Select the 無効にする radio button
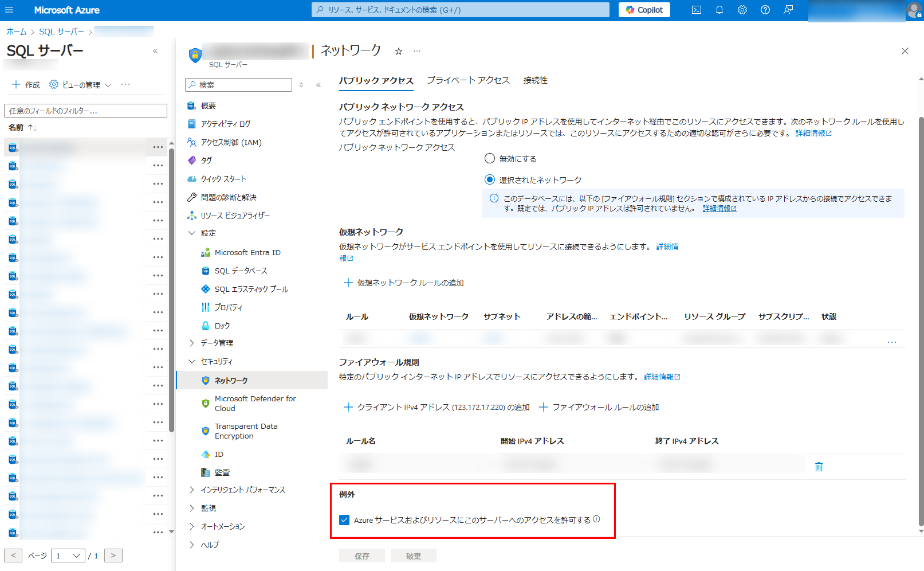 (490, 159)
